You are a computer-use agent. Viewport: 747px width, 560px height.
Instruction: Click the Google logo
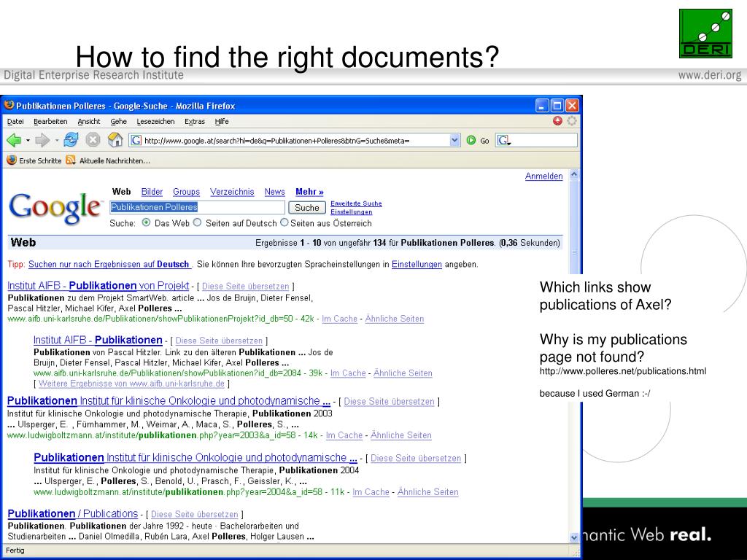click(x=55, y=208)
